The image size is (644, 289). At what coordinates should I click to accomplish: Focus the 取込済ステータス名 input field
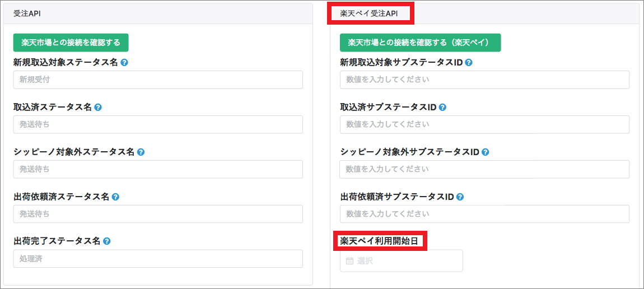(158, 124)
